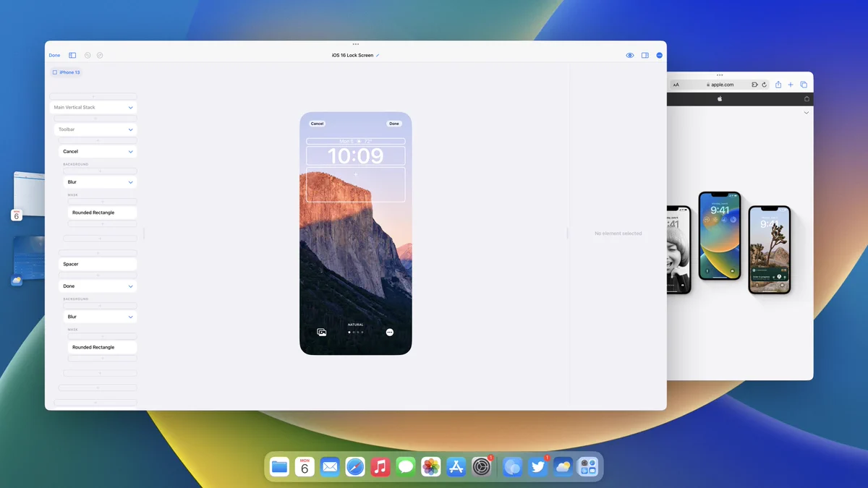Screen dimensions: 868x488
Task: Reload the page in Safari
Action: click(764, 85)
